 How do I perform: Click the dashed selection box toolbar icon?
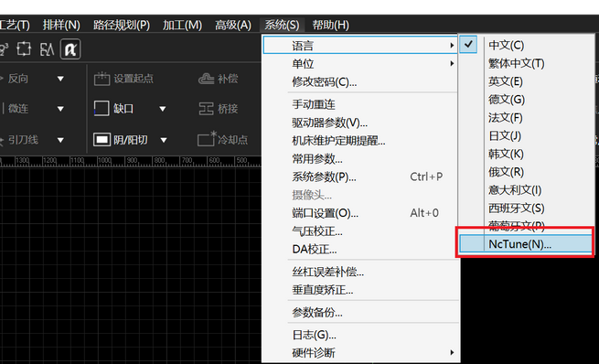(x=24, y=48)
